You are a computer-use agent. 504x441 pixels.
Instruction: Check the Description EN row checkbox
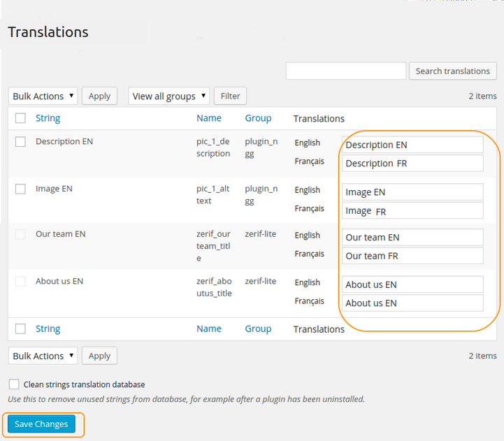20,142
